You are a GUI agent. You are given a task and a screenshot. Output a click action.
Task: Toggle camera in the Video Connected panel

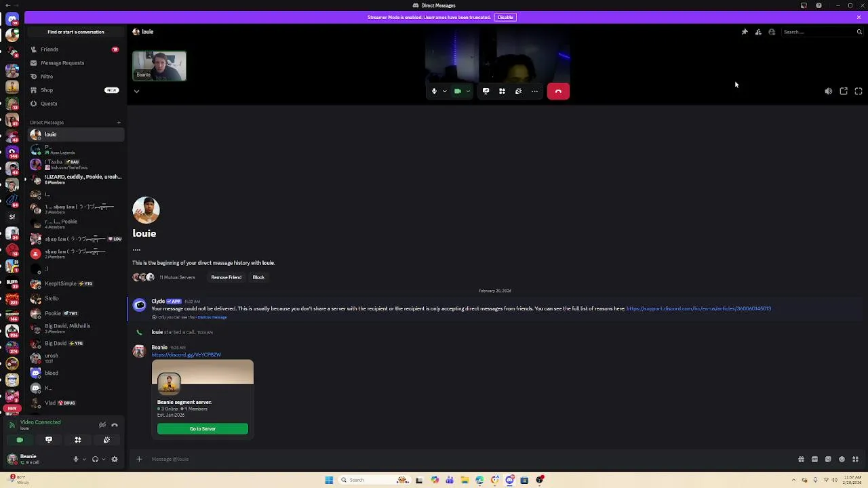coord(20,440)
